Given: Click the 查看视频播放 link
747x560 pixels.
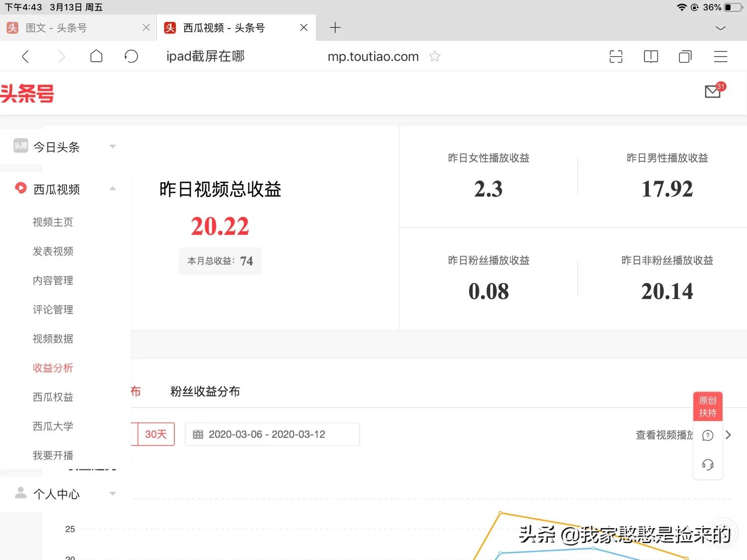Looking at the screenshot, I should 665,435.
